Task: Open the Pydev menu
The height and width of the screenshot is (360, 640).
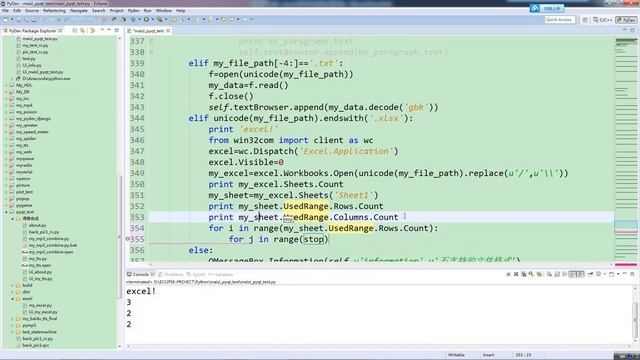Action: coord(133,11)
